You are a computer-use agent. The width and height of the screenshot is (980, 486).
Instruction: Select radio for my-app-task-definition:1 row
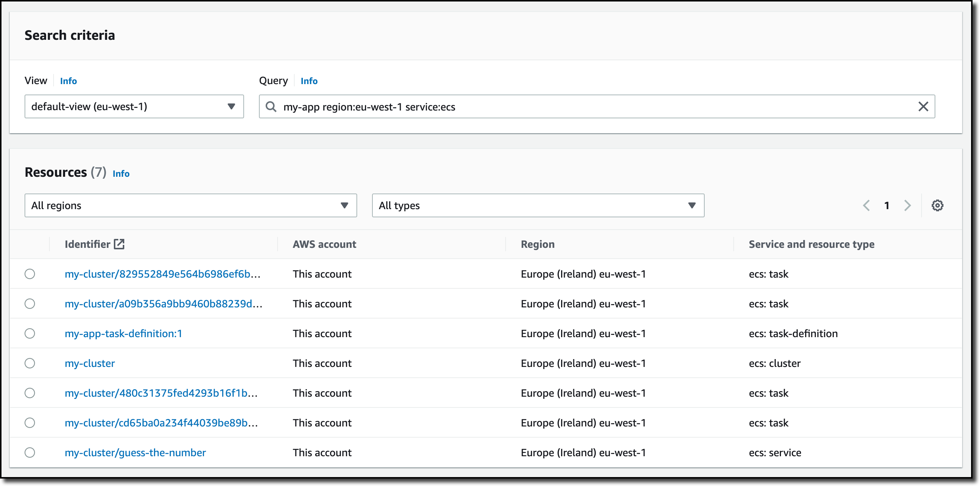tap(30, 333)
